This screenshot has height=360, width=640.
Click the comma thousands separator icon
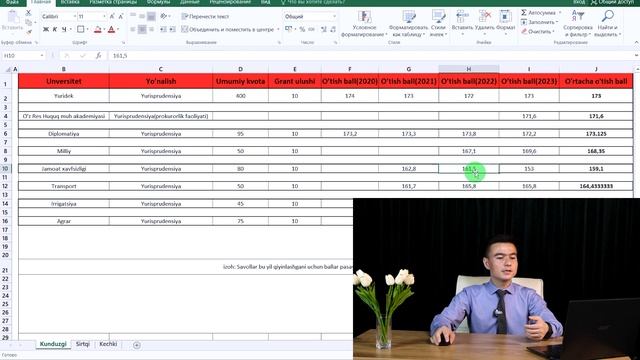click(312, 29)
